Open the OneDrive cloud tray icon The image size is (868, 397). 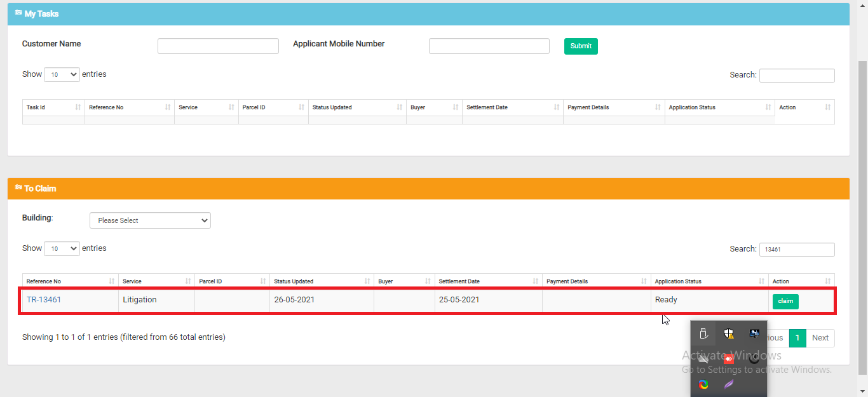tap(703, 359)
